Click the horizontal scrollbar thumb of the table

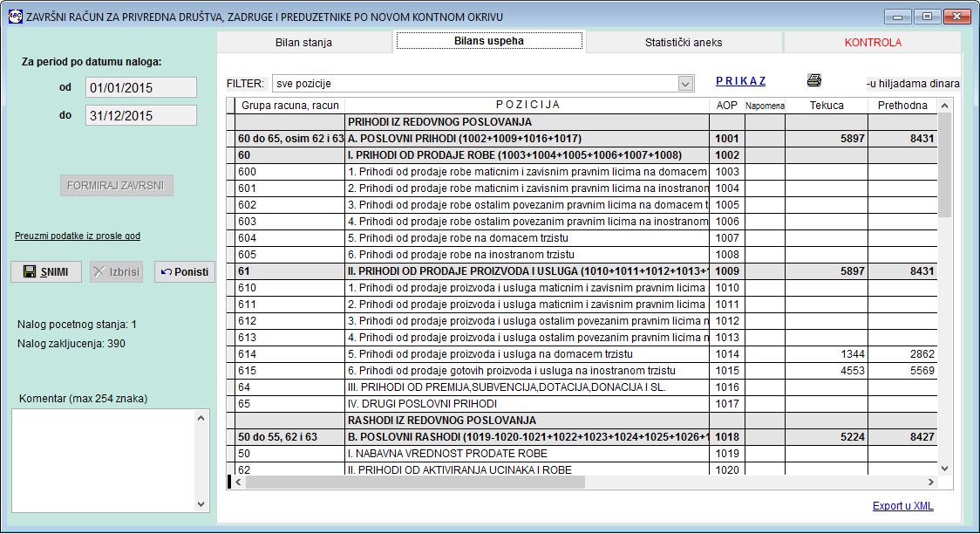(415, 483)
